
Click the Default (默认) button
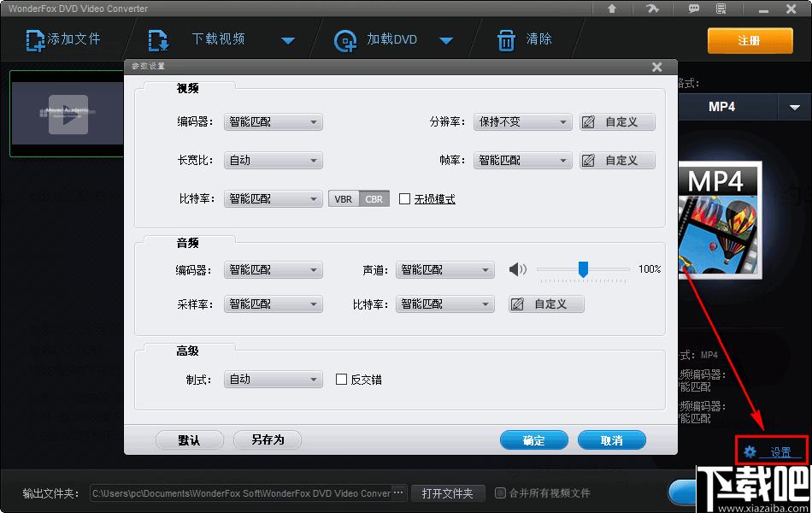190,440
